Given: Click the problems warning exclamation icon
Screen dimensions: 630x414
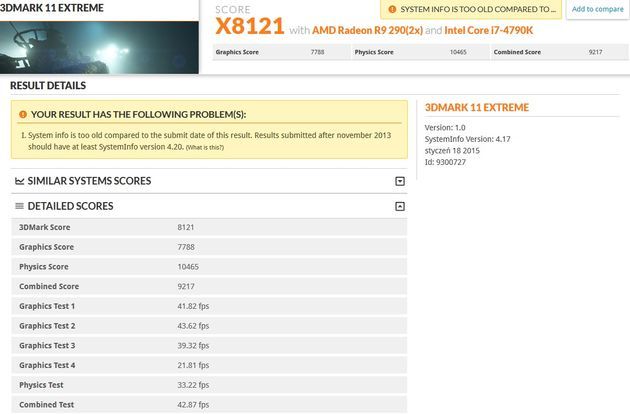Looking at the screenshot, I should (x=23, y=115).
